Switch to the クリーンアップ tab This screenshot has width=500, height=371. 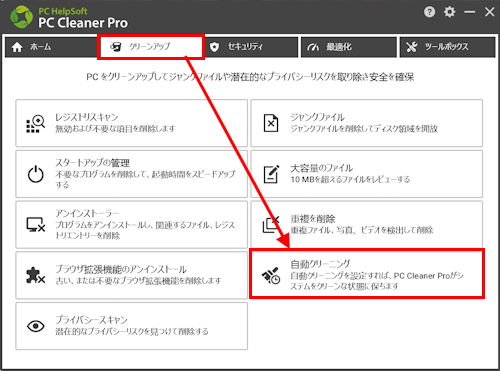151,47
